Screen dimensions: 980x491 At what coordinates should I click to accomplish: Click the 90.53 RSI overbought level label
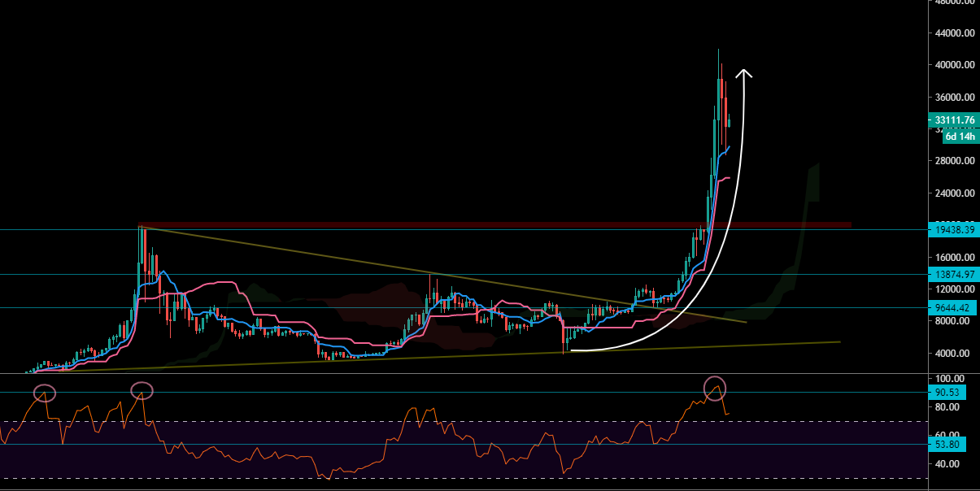click(948, 392)
